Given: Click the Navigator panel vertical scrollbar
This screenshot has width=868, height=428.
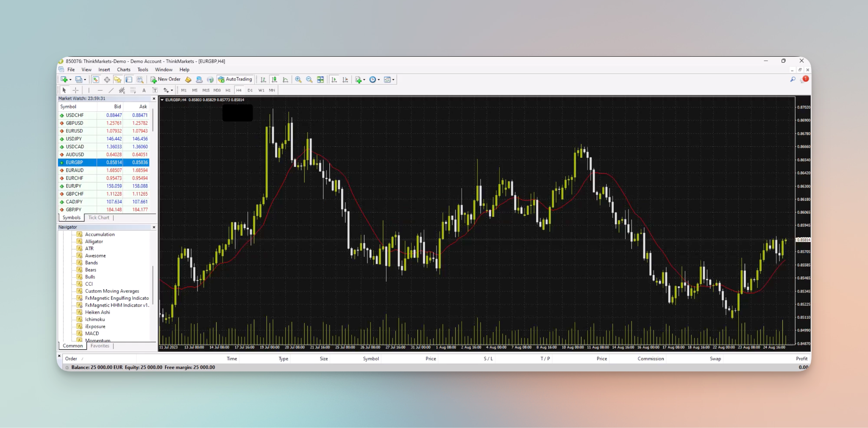Looking at the screenshot, I should 153,286.
